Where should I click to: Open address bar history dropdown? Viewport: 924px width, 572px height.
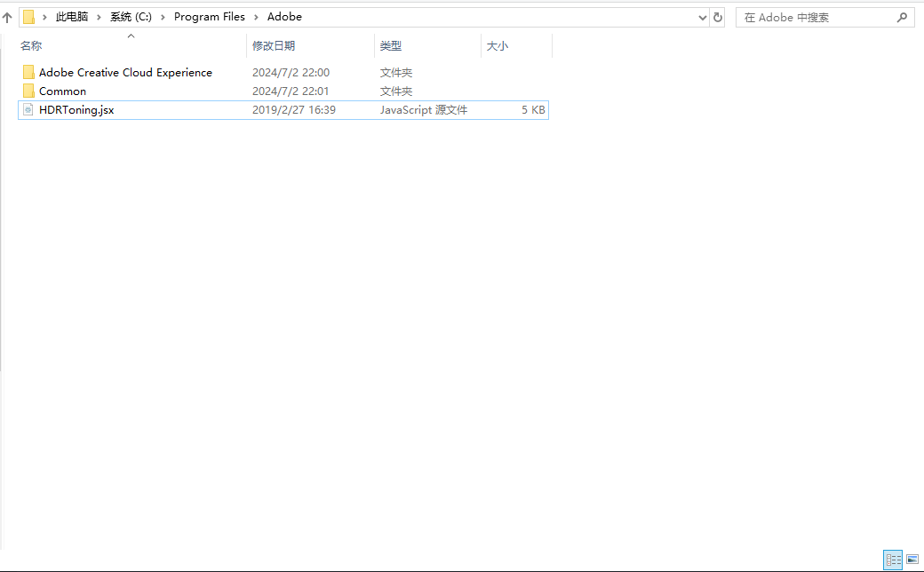point(703,18)
